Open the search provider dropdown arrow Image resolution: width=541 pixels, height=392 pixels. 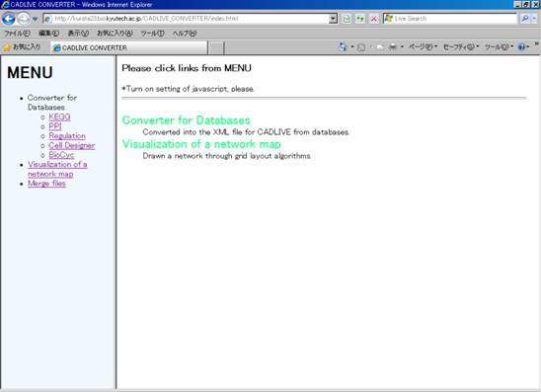click(x=535, y=19)
